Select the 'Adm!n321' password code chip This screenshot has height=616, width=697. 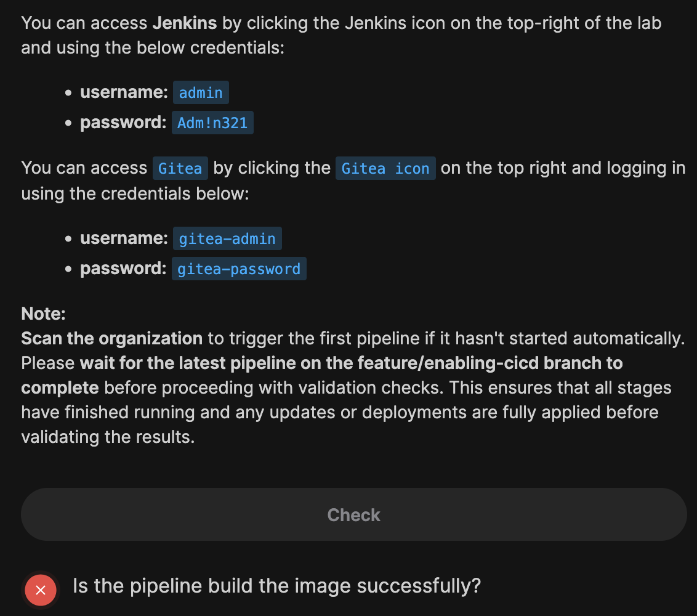212,123
